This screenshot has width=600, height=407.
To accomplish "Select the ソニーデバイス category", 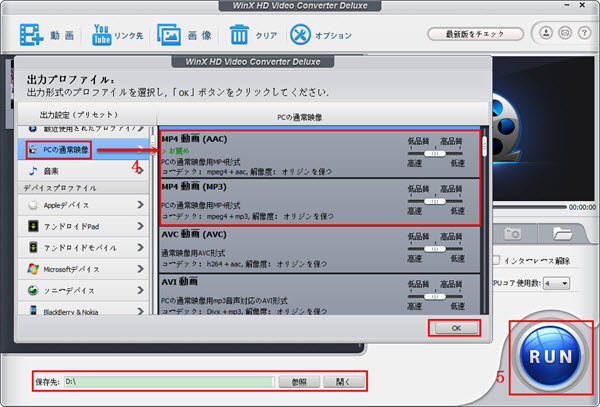I will click(x=83, y=290).
